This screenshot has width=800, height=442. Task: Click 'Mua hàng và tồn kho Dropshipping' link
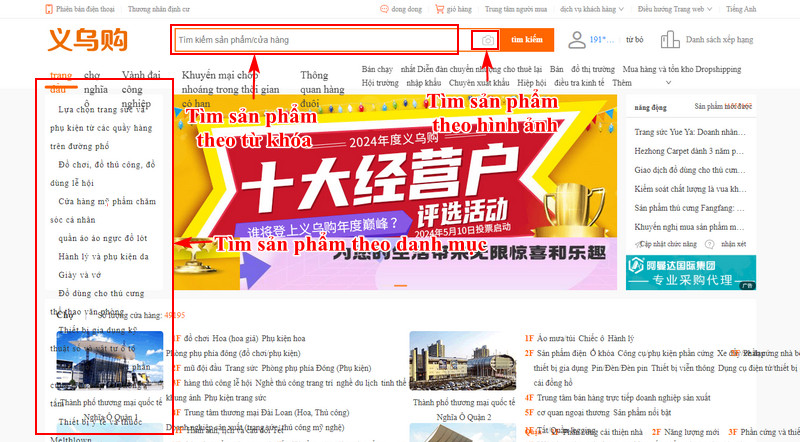pyautogui.click(x=682, y=69)
